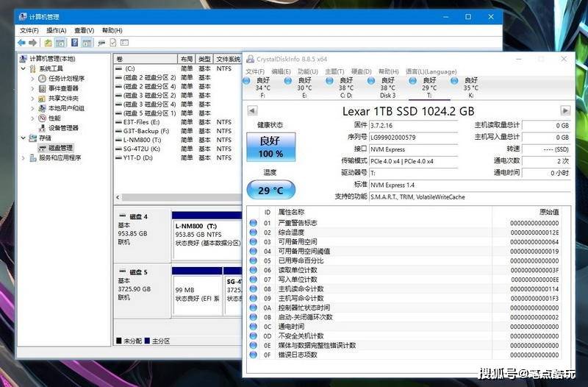The image size is (588, 387).
Task: Click the volume list scroll left arrow
Action: (x=118, y=197)
